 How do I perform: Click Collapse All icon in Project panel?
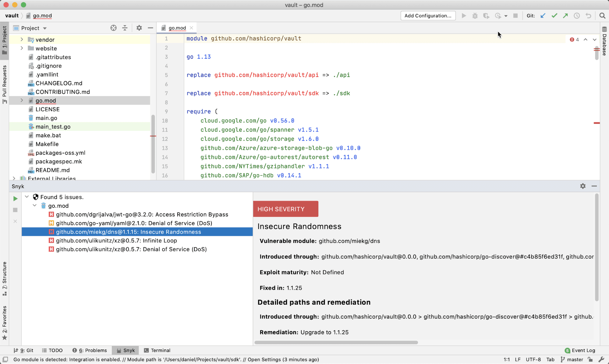click(125, 28)
